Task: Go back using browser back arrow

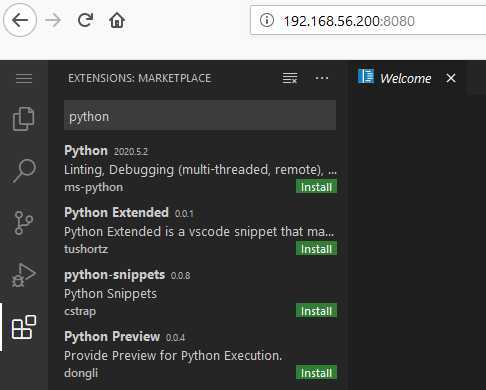Action: click(20, 20)
